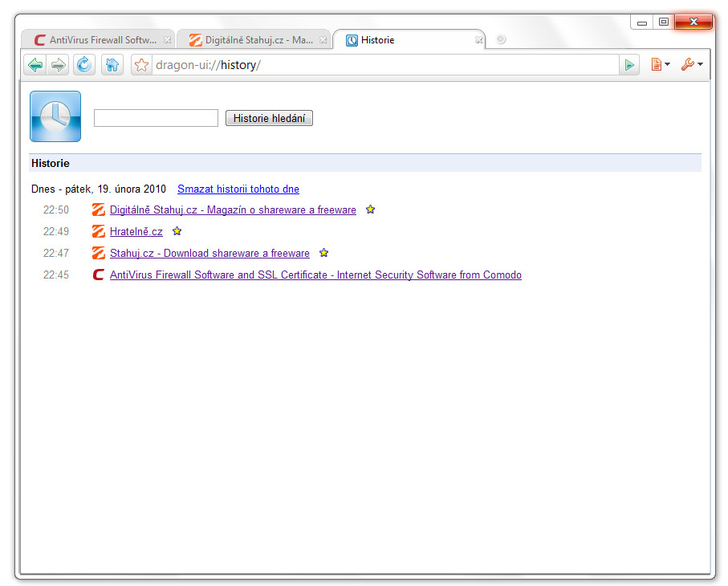Open the AntiVirus Firewall Software Comodo history link
The height and width of the screenshot is (586, 728).
315,275
